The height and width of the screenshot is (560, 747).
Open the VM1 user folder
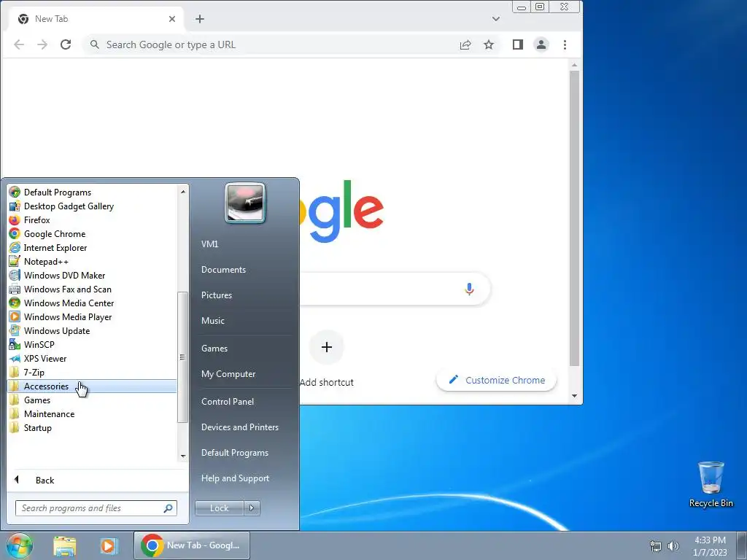pos(209,244)
